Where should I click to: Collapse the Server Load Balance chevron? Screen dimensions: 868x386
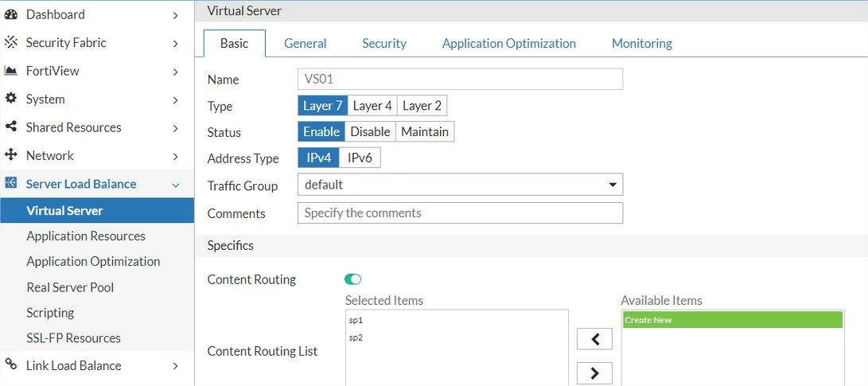[x=176, y=185]
